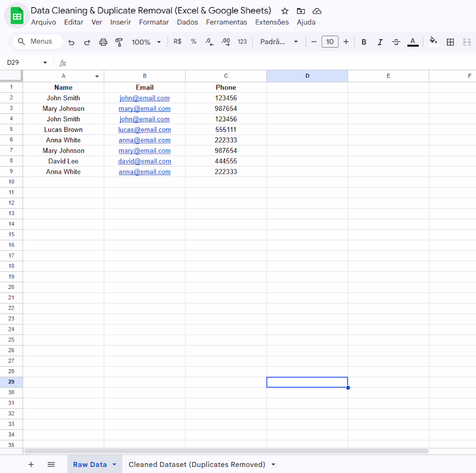Open more number formats 123
Screen dimensions: 476x473
(242, 41)
